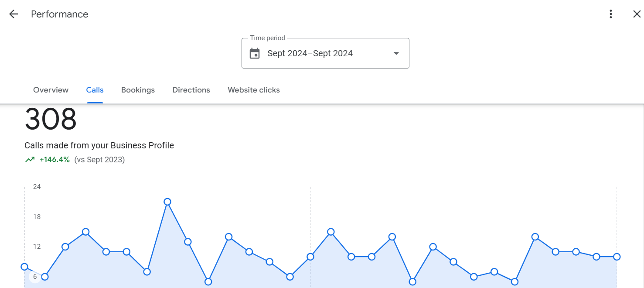The width and height of the screenshot is (644, 288).
Task: Open the Bookings tab
Action: tap(138, 90)
